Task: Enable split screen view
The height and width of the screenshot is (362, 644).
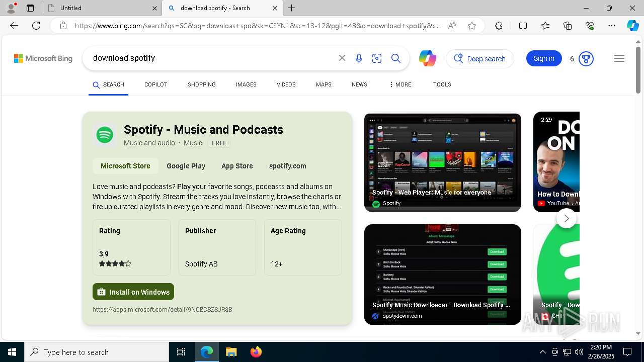Action: pyautogui.click(x=523, y=26)
